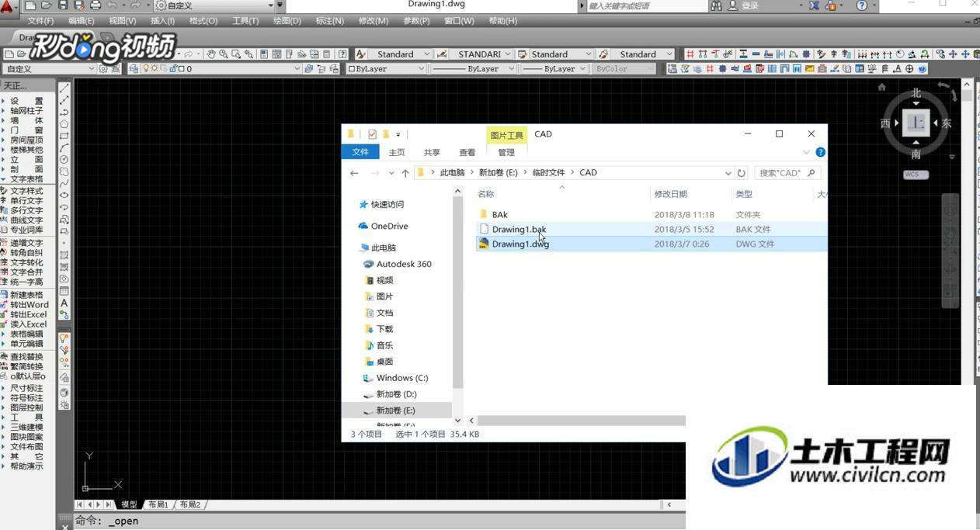Select the Line draw tool
Viewport: 980px width, 530px height.
64,88
